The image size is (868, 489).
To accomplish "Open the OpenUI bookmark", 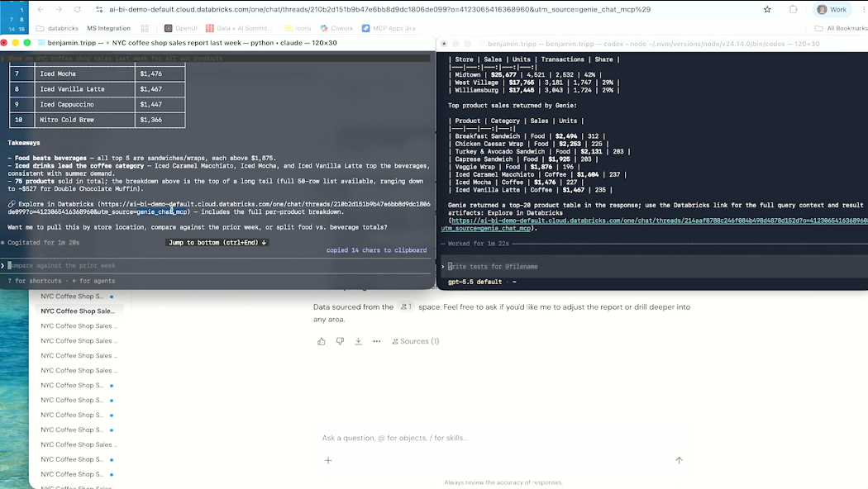I will tap(181, 28).
